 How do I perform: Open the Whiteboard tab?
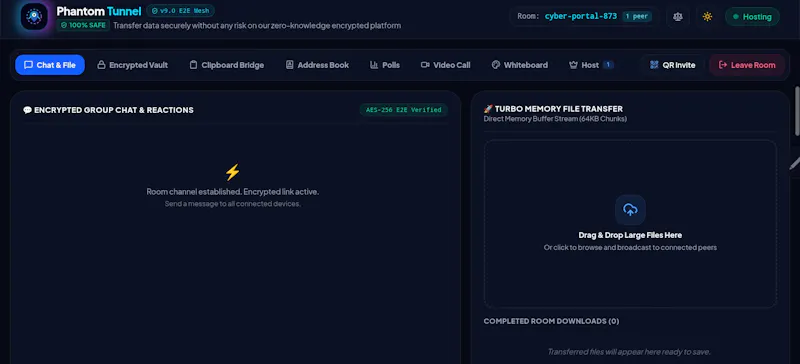point(519,65)
